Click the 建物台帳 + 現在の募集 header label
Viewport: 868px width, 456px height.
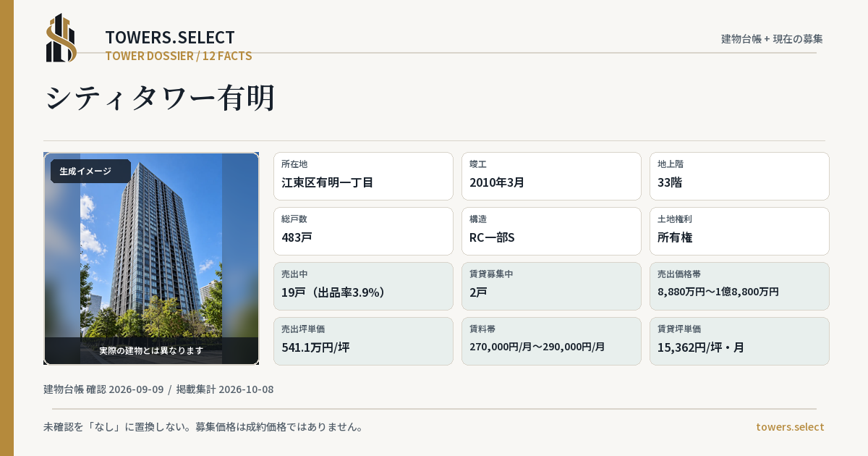[772, 39]
